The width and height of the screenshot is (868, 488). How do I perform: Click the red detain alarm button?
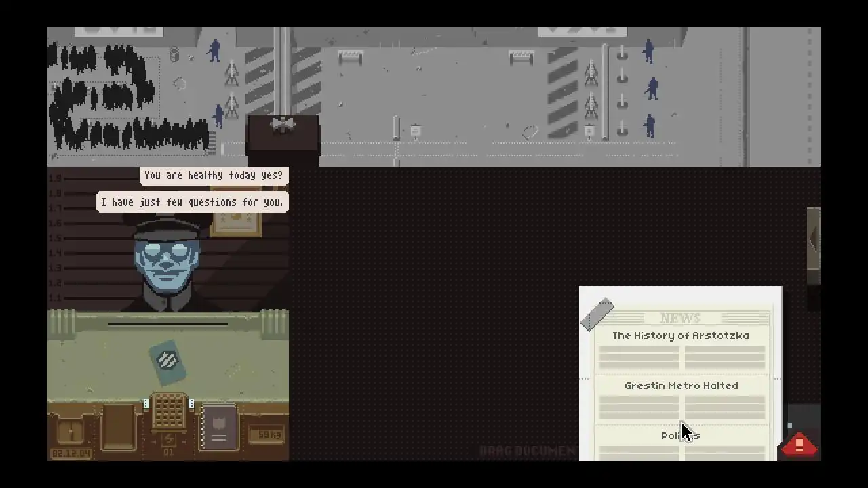799,445
